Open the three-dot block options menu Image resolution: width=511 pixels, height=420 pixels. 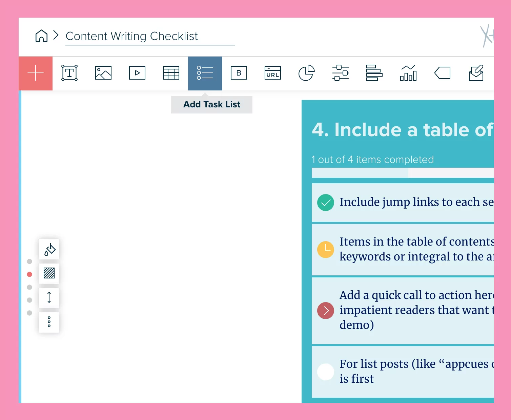(x=49, y=322)
